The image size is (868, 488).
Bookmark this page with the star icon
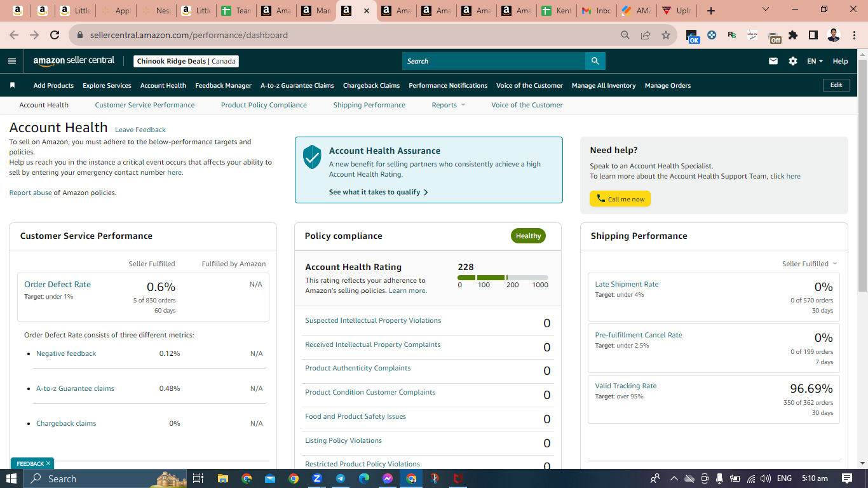point(666,35)
